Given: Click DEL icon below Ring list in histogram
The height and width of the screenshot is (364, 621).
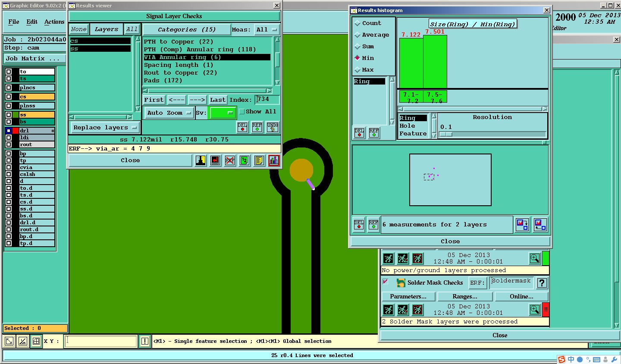Looking at the screenshot, I should coord(359,133).
